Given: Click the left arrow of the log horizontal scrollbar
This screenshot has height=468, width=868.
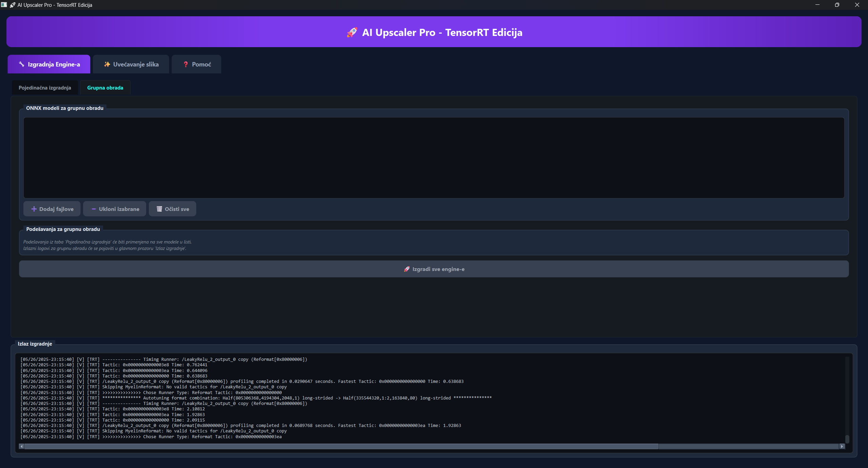Looking at the screenshot, I should pyautogui.click(x=22, y=446).
